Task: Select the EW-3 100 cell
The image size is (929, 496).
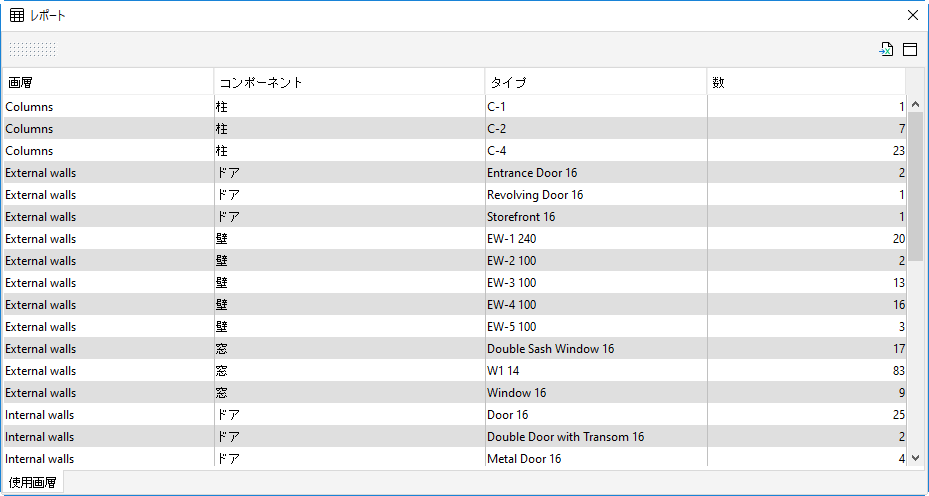Action: [596, 282]
